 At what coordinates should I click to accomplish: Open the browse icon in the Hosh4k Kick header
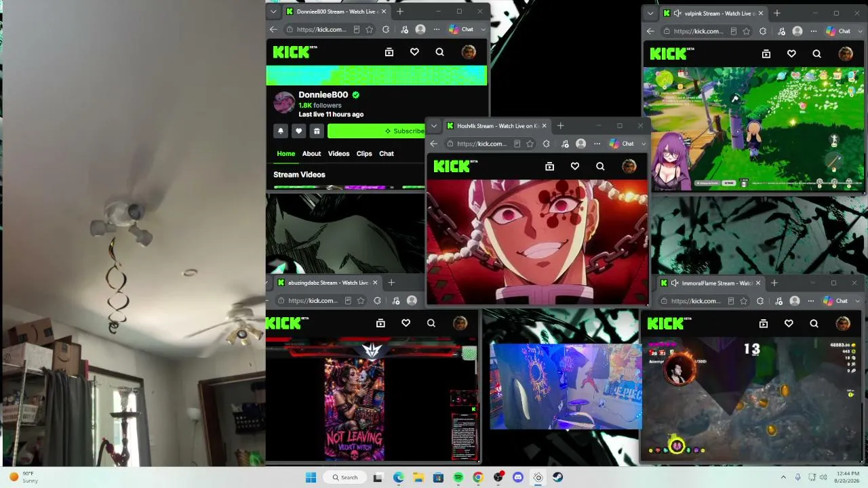click(550, 166)
